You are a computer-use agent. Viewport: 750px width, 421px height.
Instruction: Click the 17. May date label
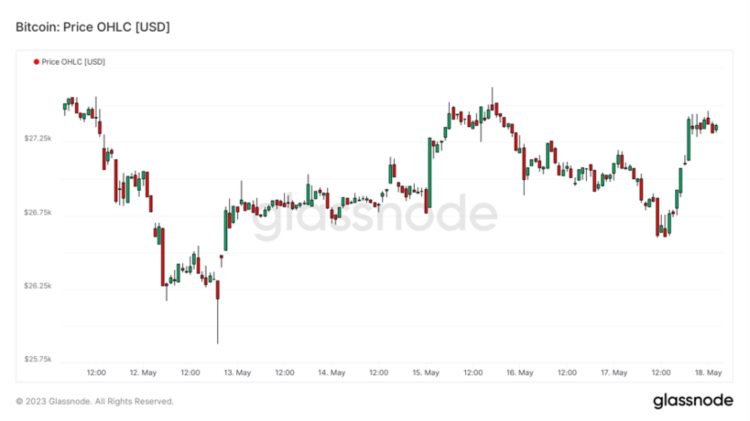[614, 373]
